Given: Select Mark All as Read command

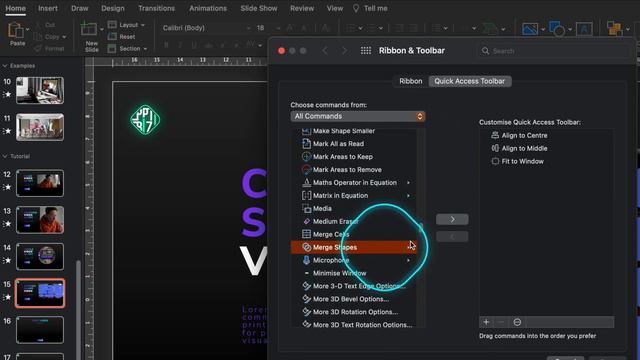Looking at the screenshot, I should pos(354,144).
